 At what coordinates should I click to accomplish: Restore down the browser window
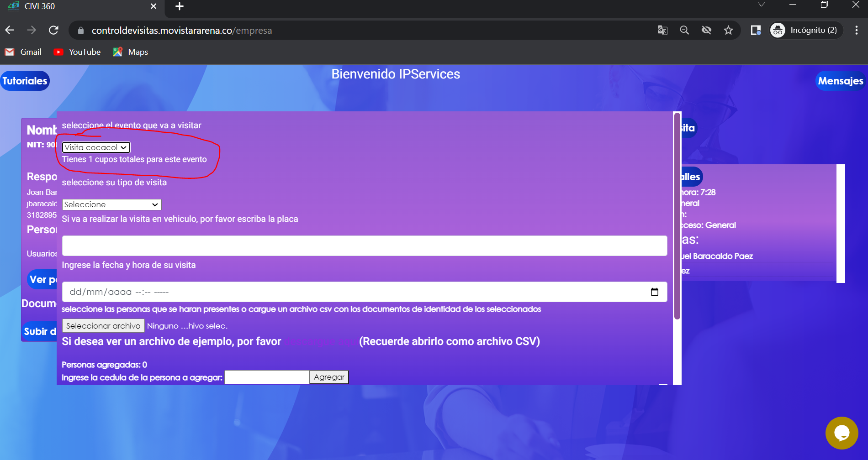click(x=824, y=5)
